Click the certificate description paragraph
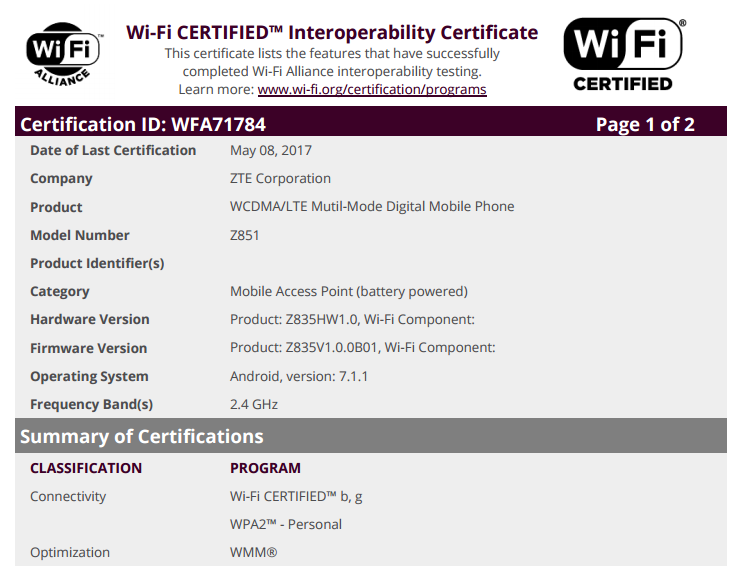The image size is (745, 581). coord(332,71)
